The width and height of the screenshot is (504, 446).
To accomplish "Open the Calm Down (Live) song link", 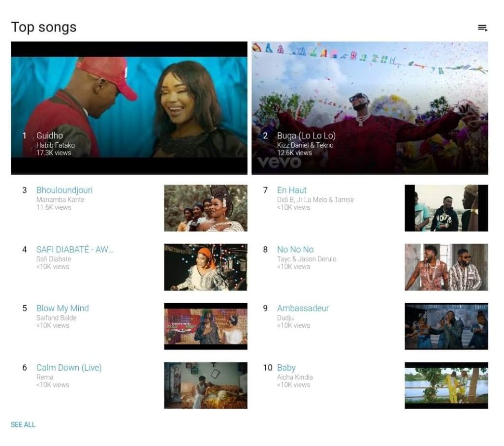I will (x=69, y=368).
